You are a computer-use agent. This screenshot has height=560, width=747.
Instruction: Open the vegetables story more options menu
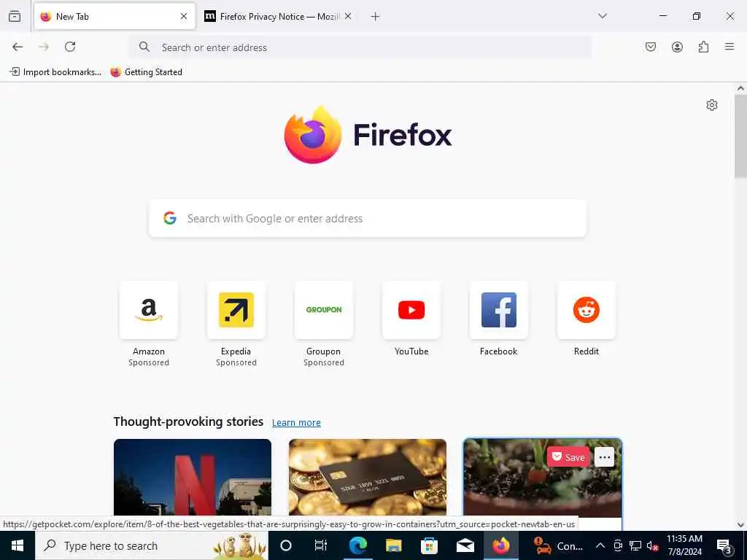[x=605, y=457]
